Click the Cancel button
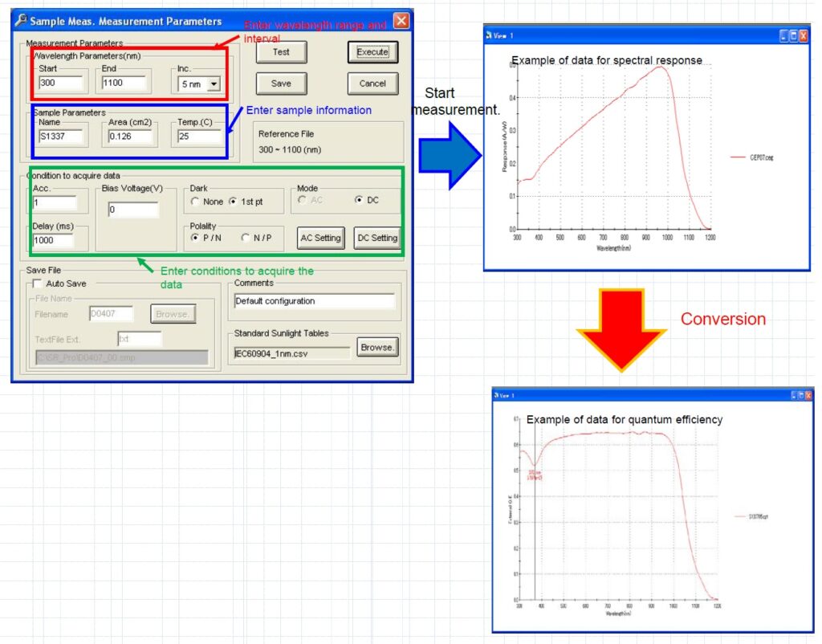This screenshot has width=822, height=644. tap(372, 84)
